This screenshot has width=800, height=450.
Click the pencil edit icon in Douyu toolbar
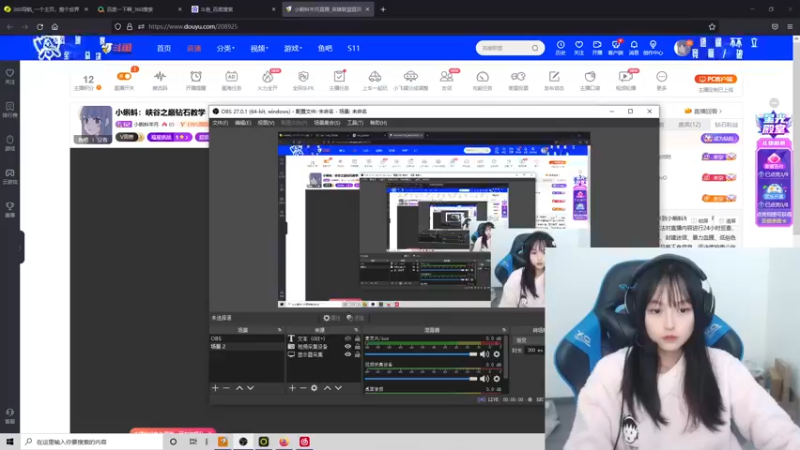click(x=554, y=77)
